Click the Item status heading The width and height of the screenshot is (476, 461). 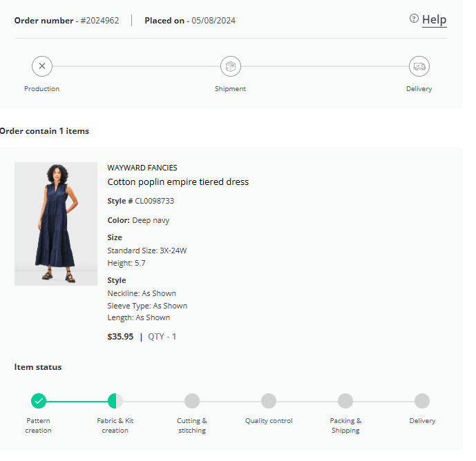(x=38, y=367)
